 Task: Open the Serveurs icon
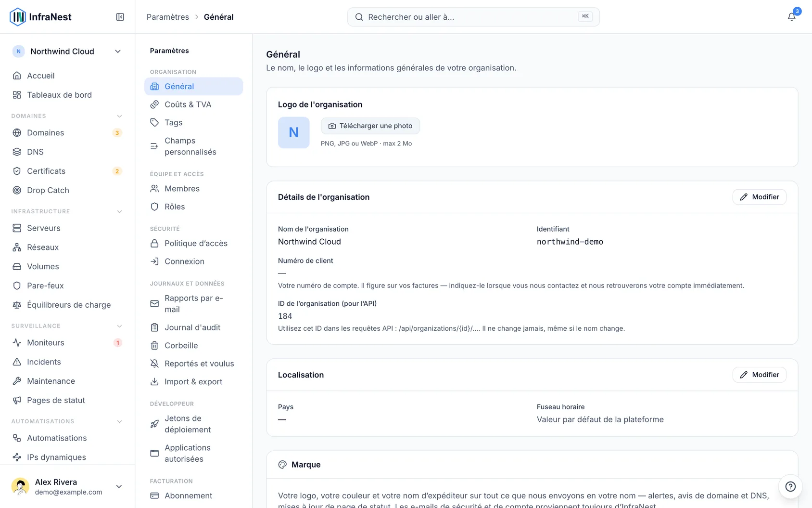17,228
